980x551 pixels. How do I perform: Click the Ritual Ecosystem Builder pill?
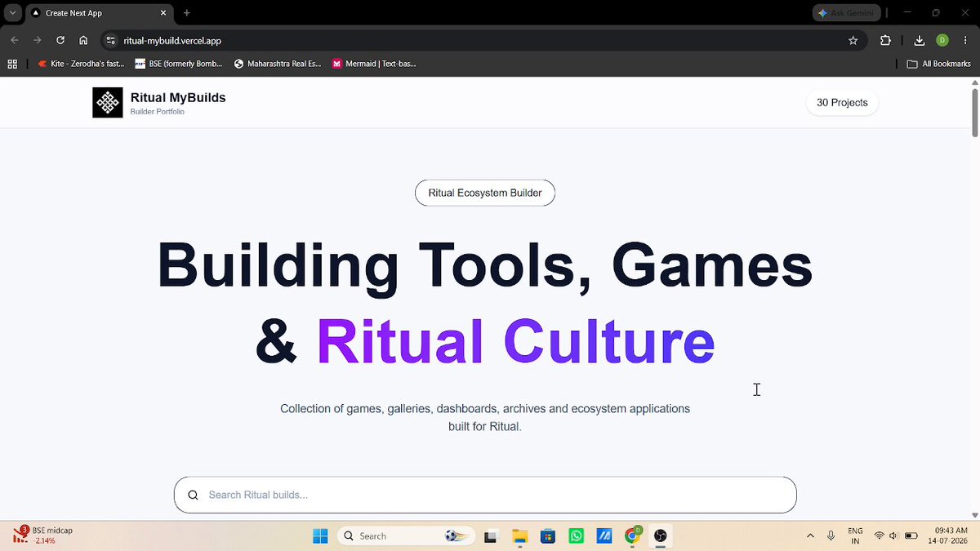tap(485, 193)
